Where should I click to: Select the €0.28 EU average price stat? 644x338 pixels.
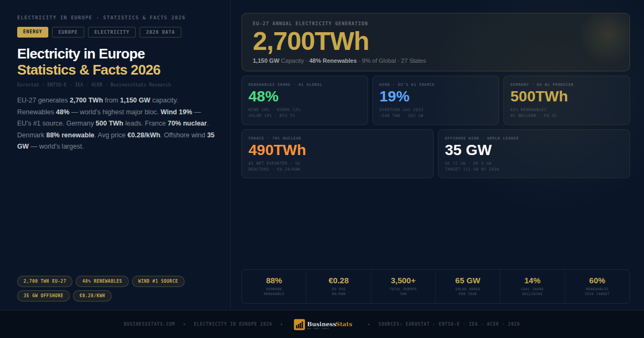(339, 280)
